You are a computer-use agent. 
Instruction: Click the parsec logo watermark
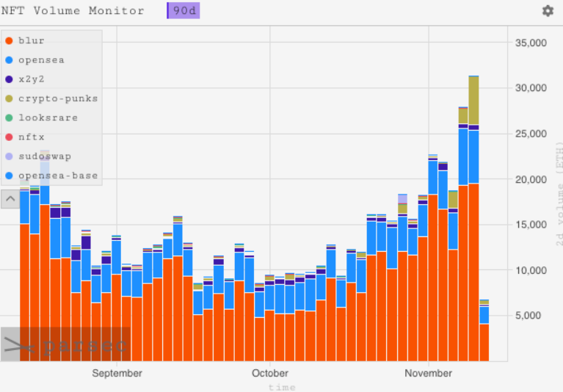click(x=65, y=345)
